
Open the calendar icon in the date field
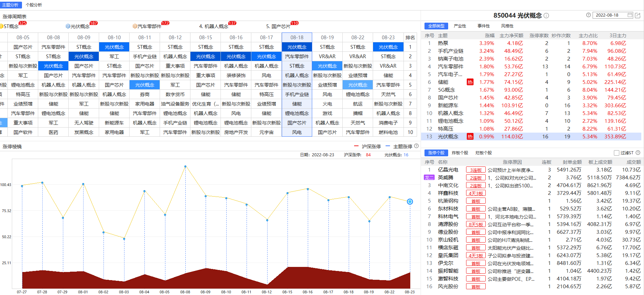630,15
